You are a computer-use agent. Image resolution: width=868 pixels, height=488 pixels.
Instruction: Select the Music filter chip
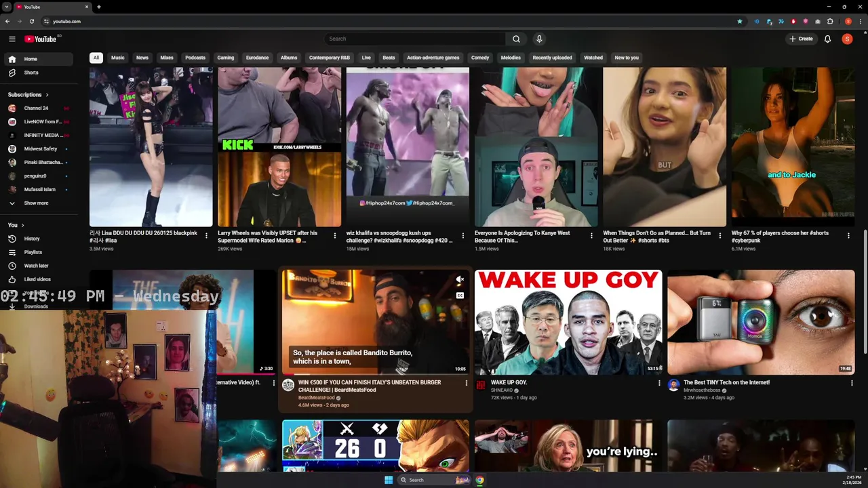pos(118,58)
